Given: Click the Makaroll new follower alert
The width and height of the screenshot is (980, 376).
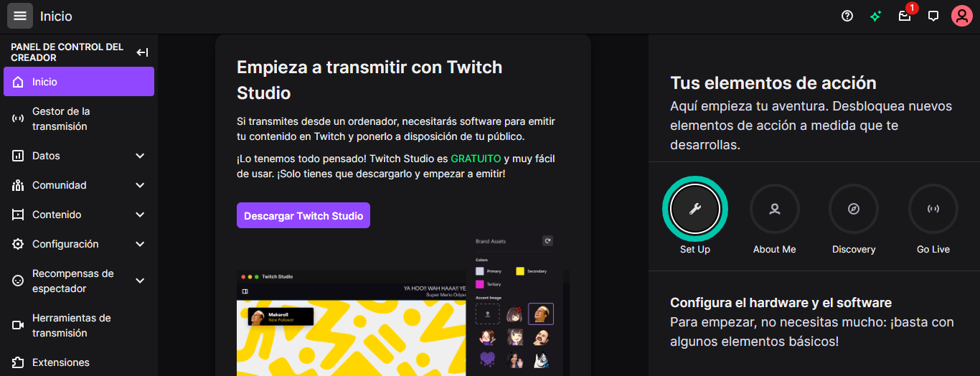Looking at the screenshot, I should coord(281,316).
